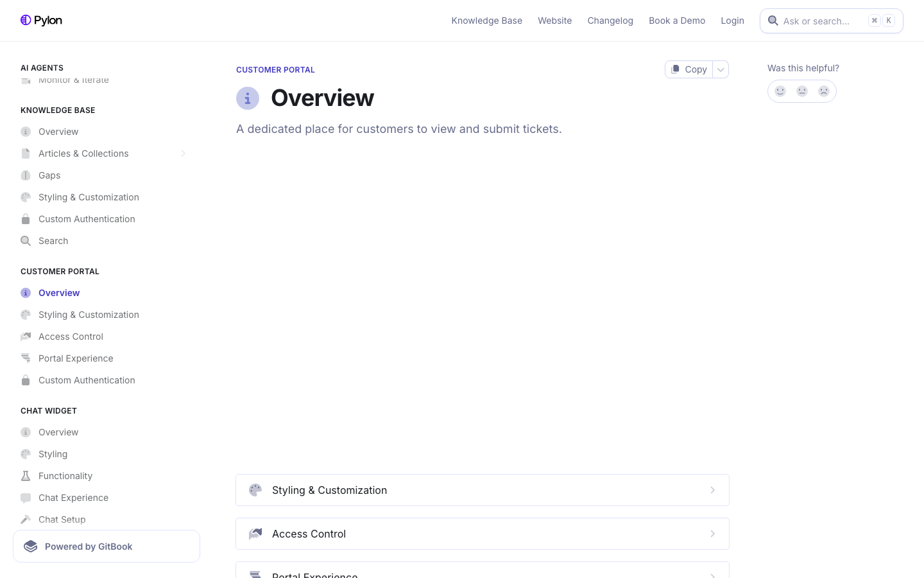Click the active Customer Portal Overview icon

click(x=26, y=293)
